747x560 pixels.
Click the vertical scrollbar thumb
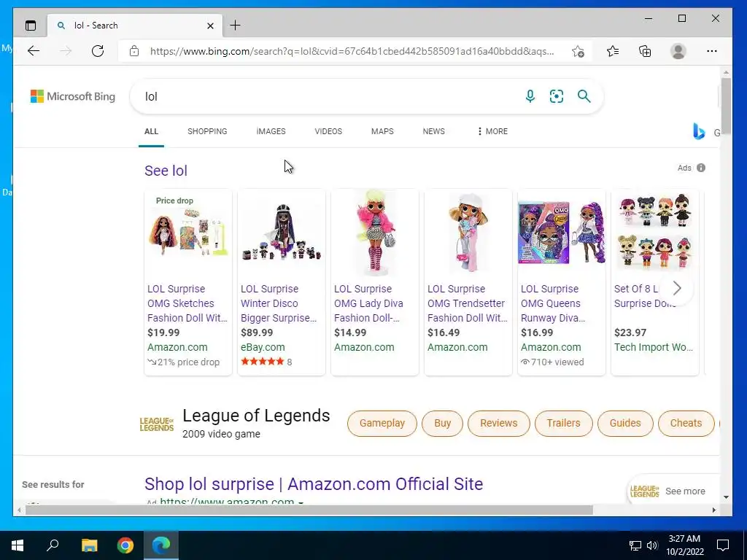point(726,106)
